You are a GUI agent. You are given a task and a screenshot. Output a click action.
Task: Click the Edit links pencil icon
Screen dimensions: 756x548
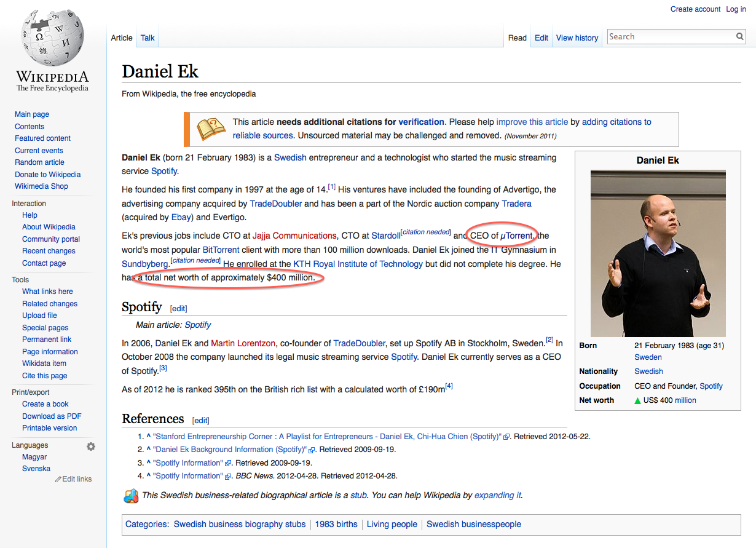pyautogui.click(x=58, y=479)
